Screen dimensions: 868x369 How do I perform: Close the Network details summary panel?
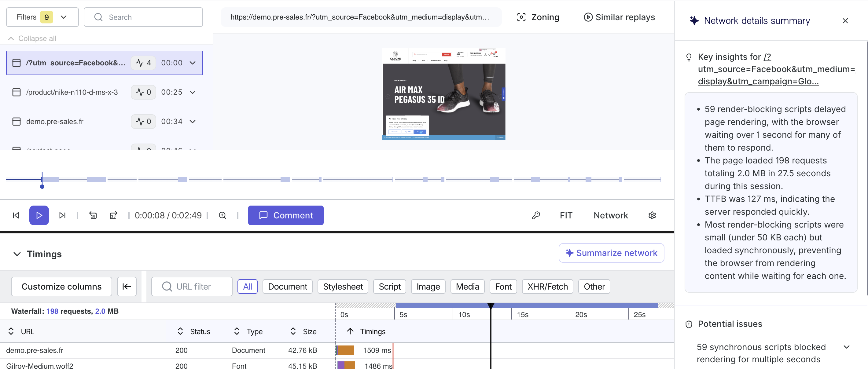[x=845, y=21]
